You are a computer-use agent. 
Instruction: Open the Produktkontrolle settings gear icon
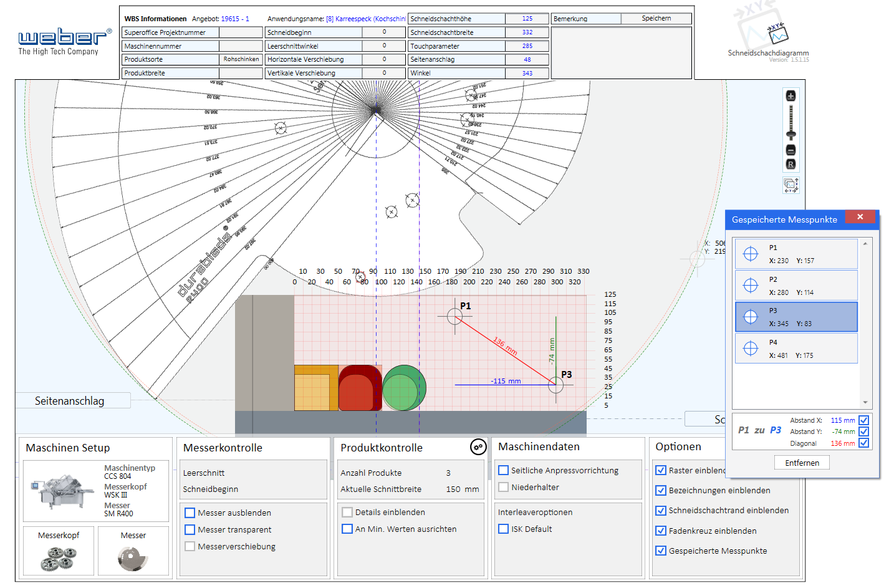coord(478,447)
